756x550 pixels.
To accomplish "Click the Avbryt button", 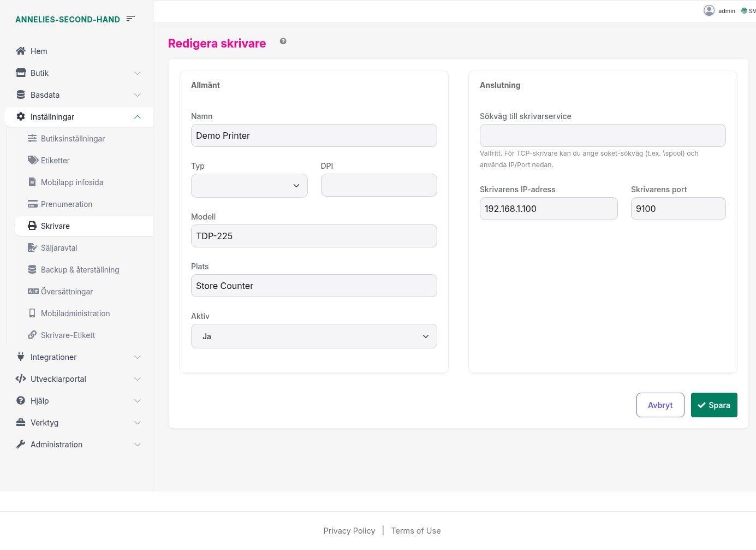I will (660, 405).
